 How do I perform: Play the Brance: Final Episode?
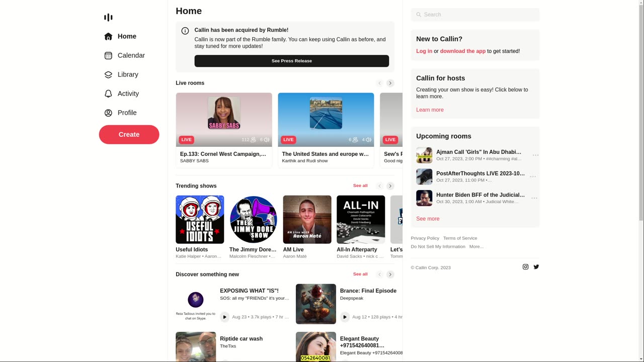tap(345, 317)
